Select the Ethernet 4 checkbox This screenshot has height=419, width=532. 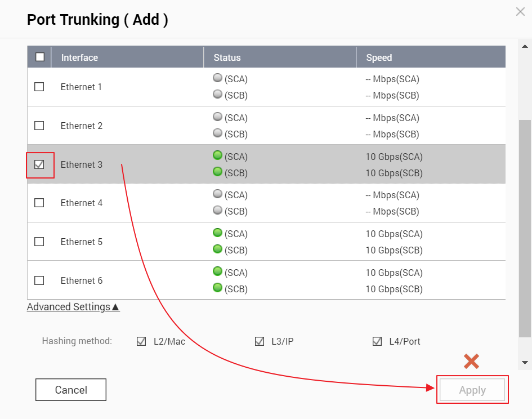(39, 203)
